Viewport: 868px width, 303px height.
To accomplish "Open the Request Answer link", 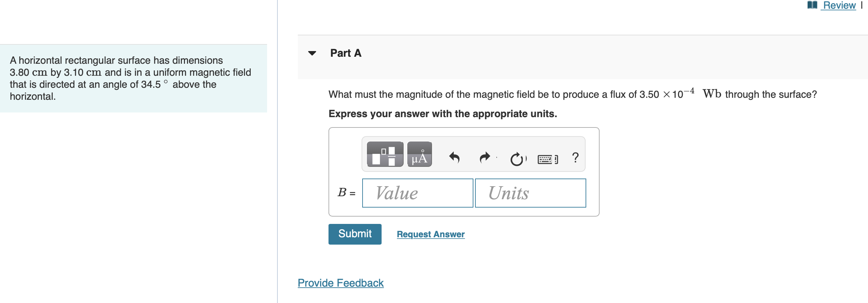I will 430,234.
